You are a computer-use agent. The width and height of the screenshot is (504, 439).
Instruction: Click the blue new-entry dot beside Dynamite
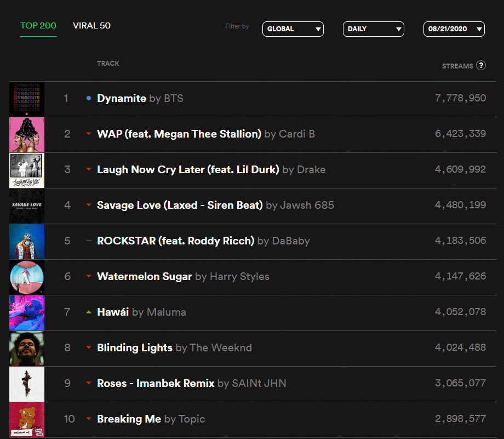[89, 99]
